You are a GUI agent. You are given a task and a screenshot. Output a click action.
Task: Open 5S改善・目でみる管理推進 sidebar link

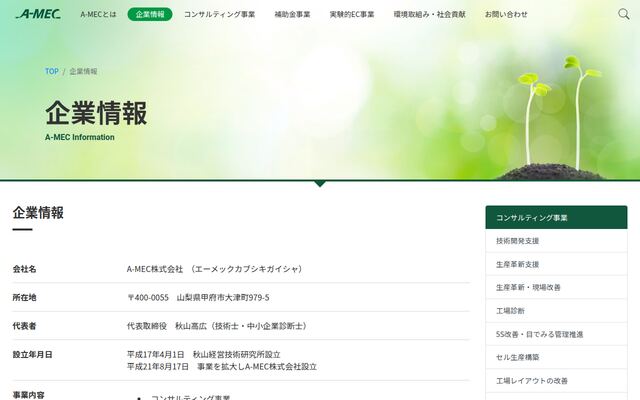[556, 334]
